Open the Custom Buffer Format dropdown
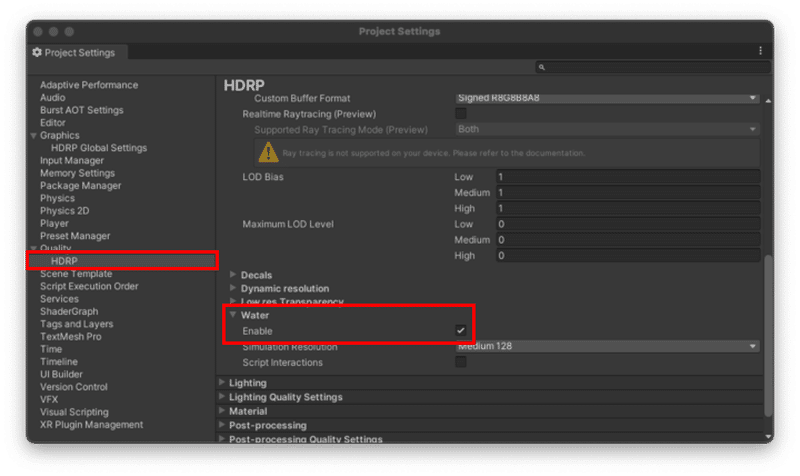This screenshot has height=476, width=800. click(x=607, y=98)
